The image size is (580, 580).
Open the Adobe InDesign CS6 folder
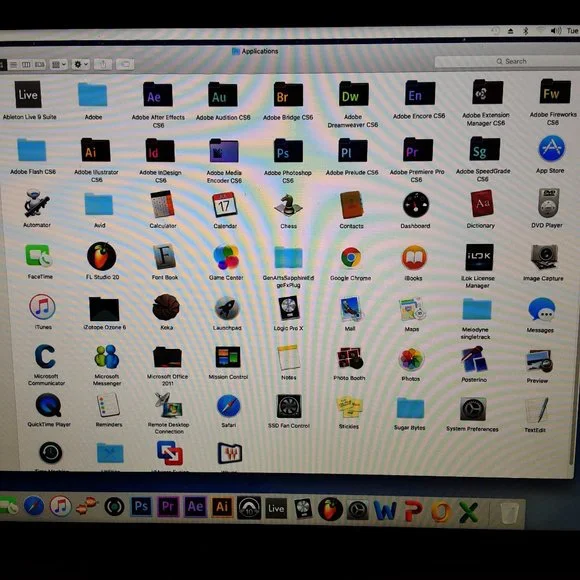(160, 150)
